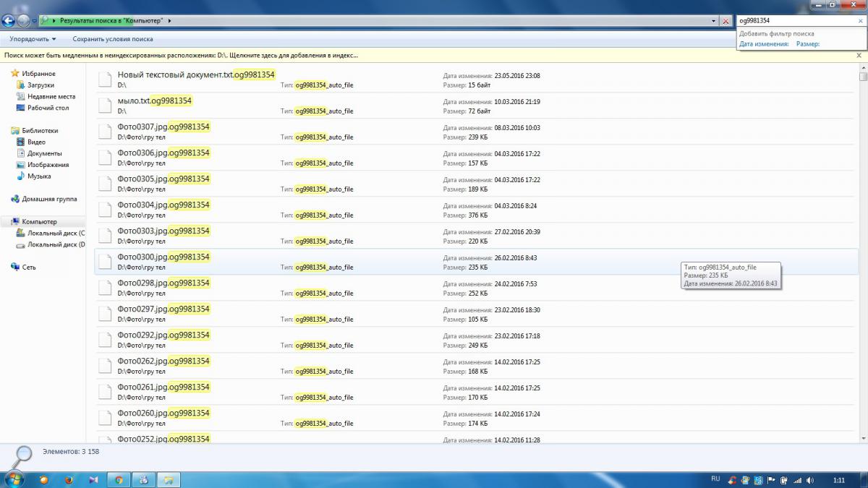Click the file icon of Новый текстовый документ.txt.og9981354
The width and height of the screenshot is (868, 488).
[105, 80]
